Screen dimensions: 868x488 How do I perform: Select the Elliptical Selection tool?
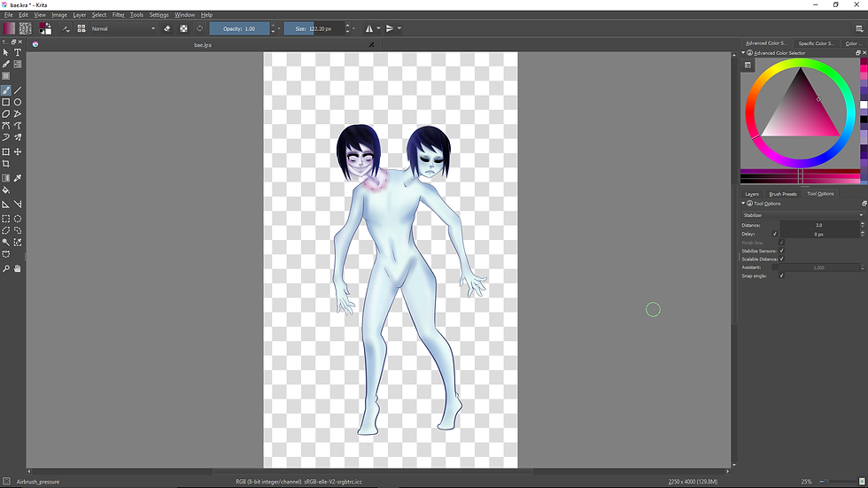[x=18, y=219]
